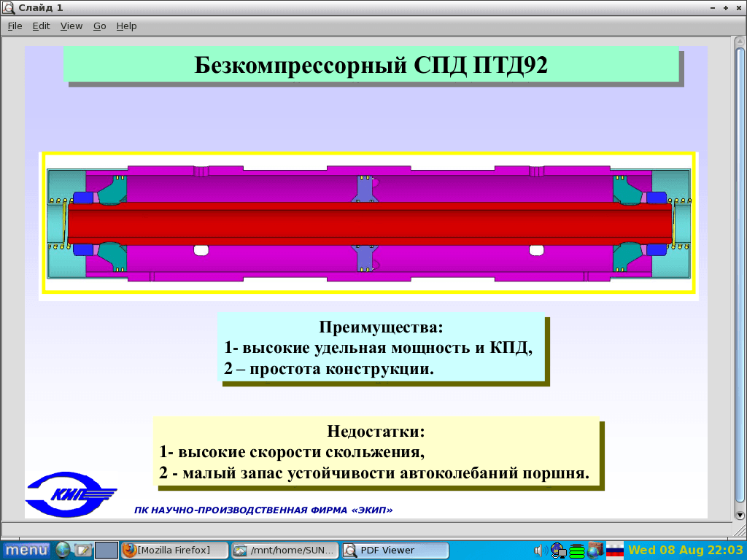Open the File menu
Image resolution: width=747 pixels, height=560 pixels.
coord(15,26)
